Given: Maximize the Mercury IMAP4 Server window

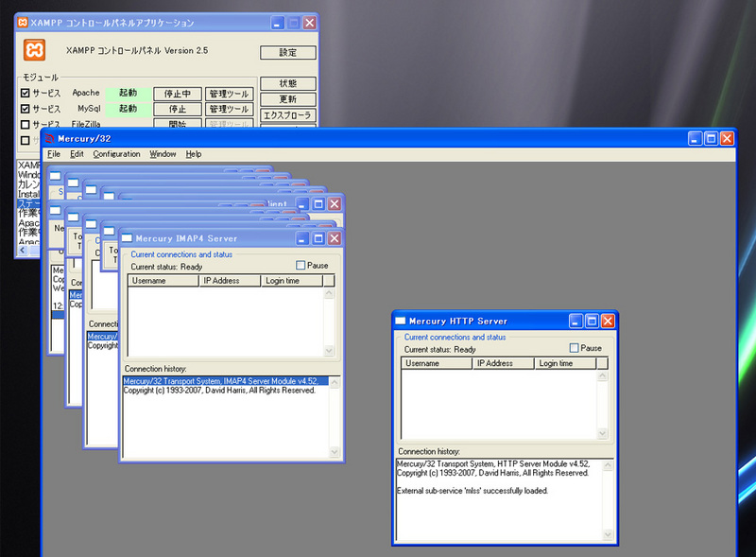Looking at the screenshot, I should tap(318, 238).
